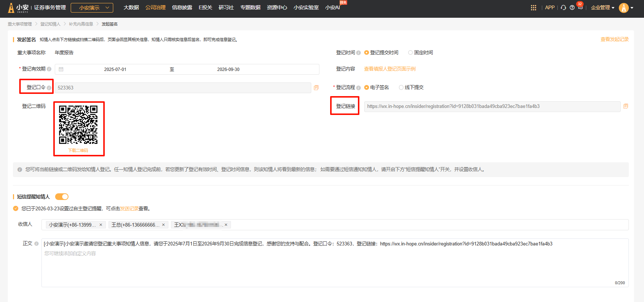
Task: Open the customer service headset icon
Action: coord(563,8)
